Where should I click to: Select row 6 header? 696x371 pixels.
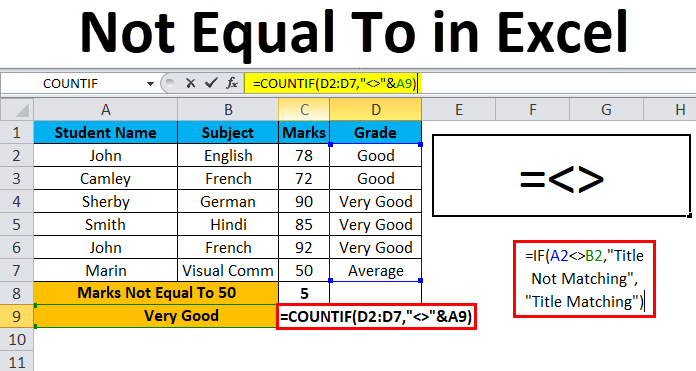coord(17,247)
